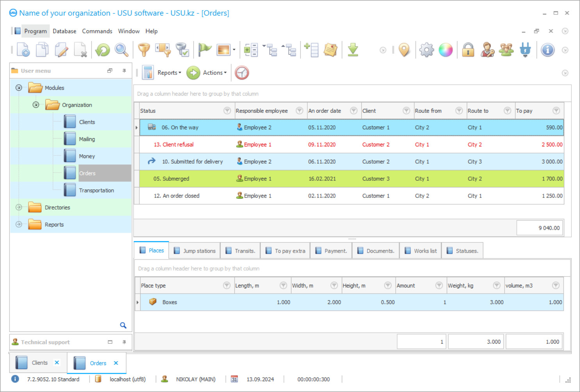Open filter options on the Status column
The width and height of the screenshot is (580, 392).
point(227,110)
